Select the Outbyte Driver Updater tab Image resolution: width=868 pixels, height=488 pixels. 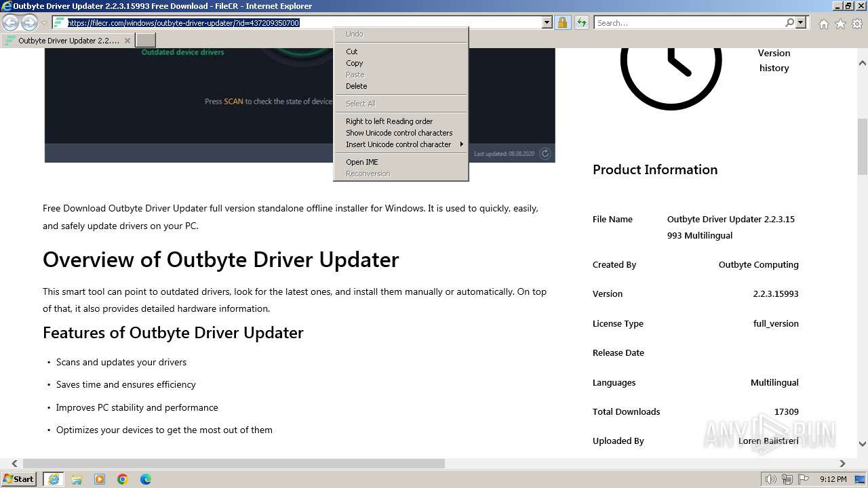click(x=68, y=41)
